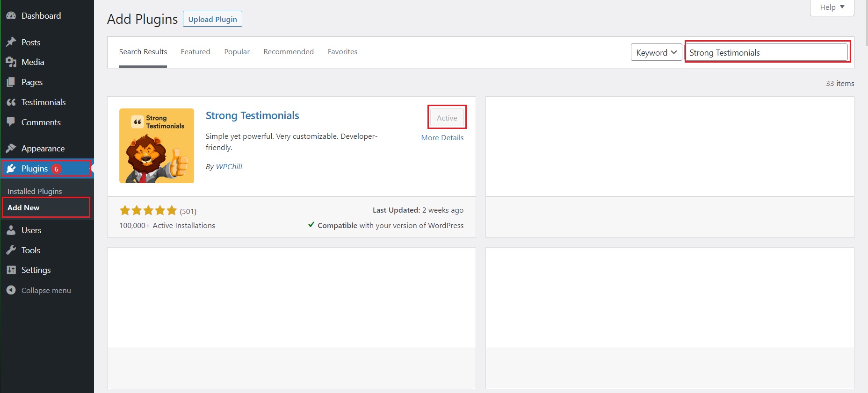Open the WPChill author link
The width and height of the screenshot is (868, 393).
229,166
